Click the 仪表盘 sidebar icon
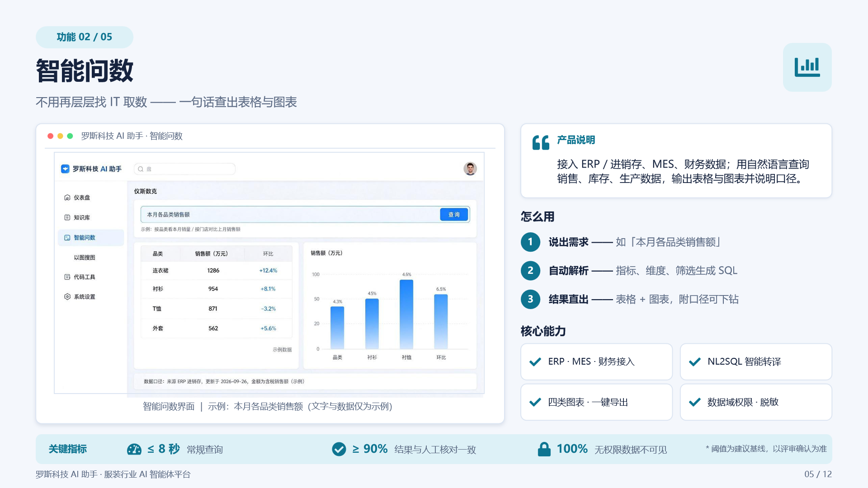 (67, 197)
